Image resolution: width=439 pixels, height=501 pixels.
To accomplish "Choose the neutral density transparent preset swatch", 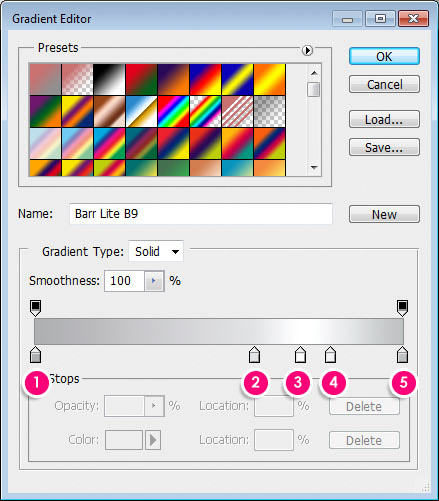I will (x=269, y=111).
